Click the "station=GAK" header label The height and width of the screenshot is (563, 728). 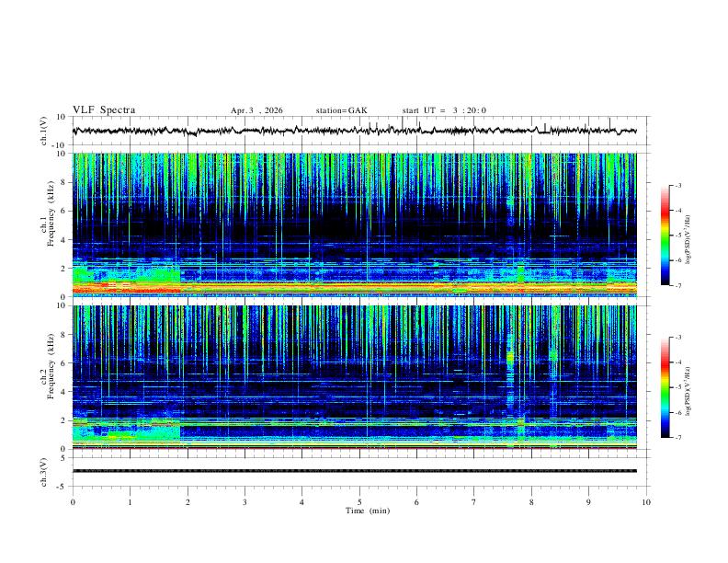tap(342, 110)
